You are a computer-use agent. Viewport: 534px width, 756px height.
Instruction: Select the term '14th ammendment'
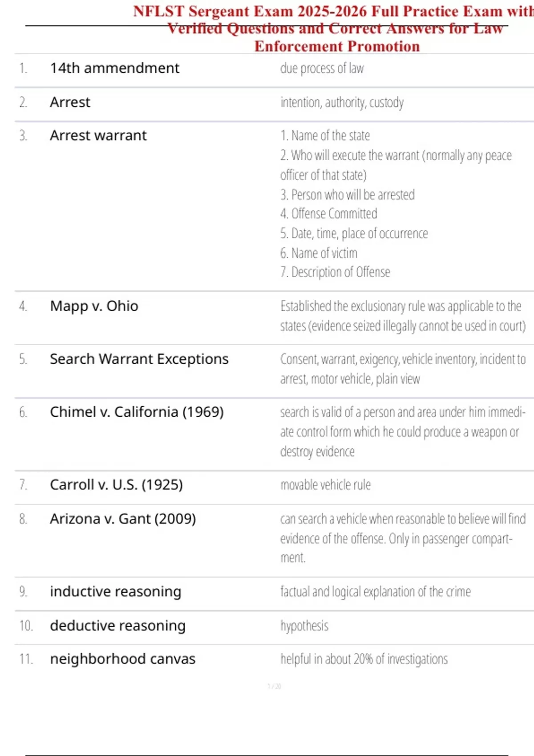(114, 68)
